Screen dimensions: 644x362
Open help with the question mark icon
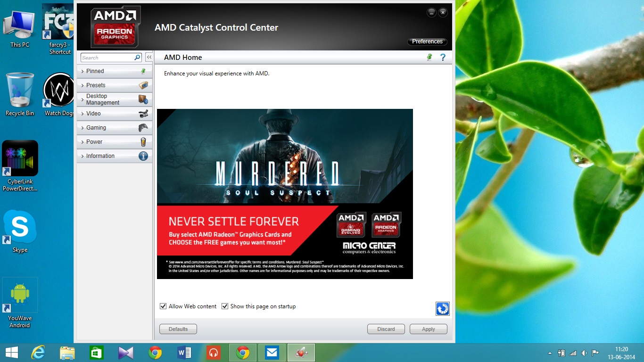[x=443, y=57]
